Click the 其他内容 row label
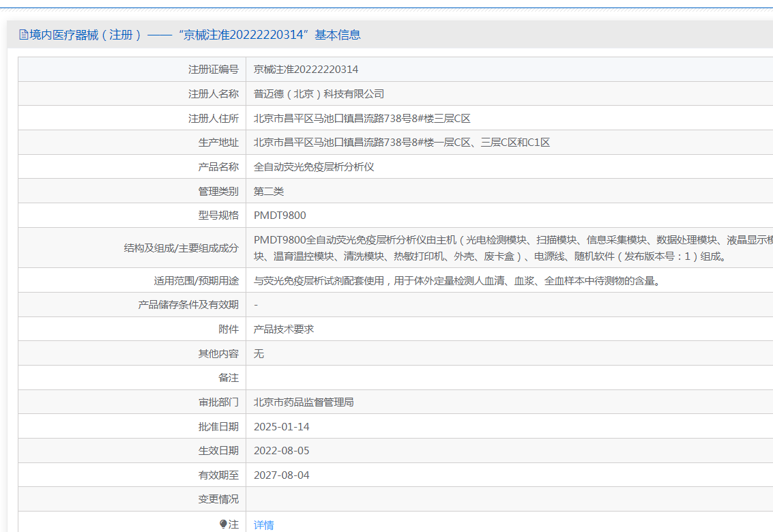773x532 pixels. coord(218,353)
